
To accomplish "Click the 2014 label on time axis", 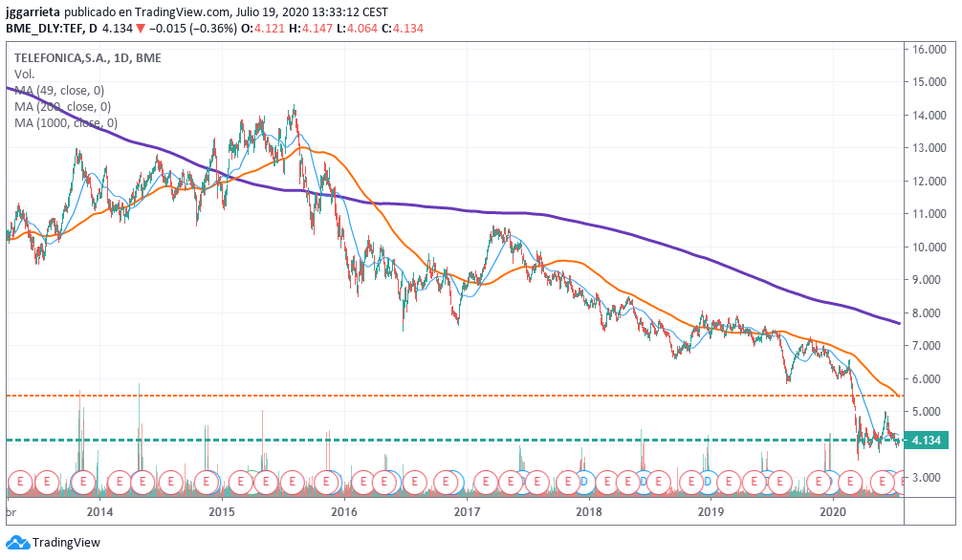I will (99, 512).
